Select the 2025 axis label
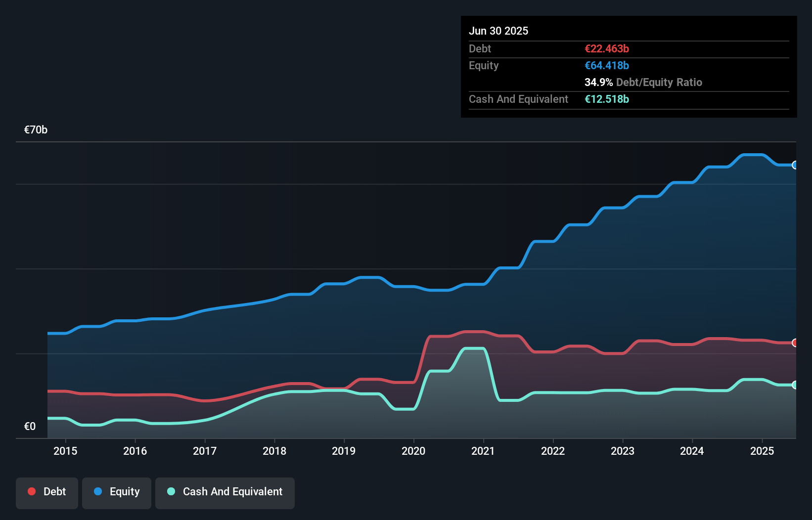Screen dimensions: 812x520 click(x=762, y=451)
